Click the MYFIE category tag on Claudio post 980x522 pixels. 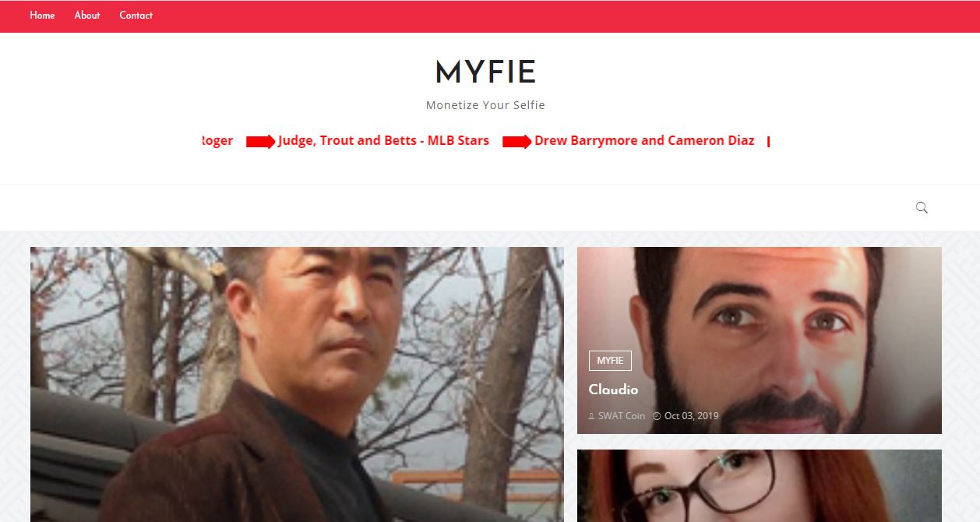[610, 361]
